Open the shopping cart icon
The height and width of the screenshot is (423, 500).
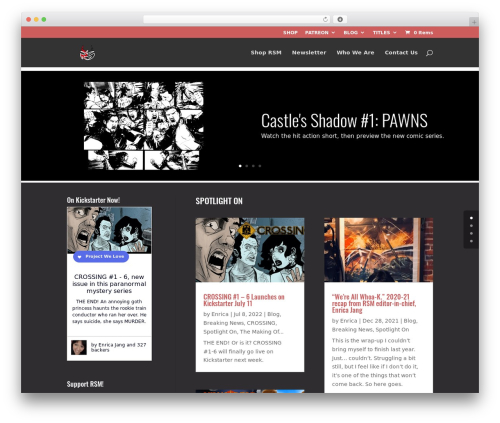click(x=407, y=32)
